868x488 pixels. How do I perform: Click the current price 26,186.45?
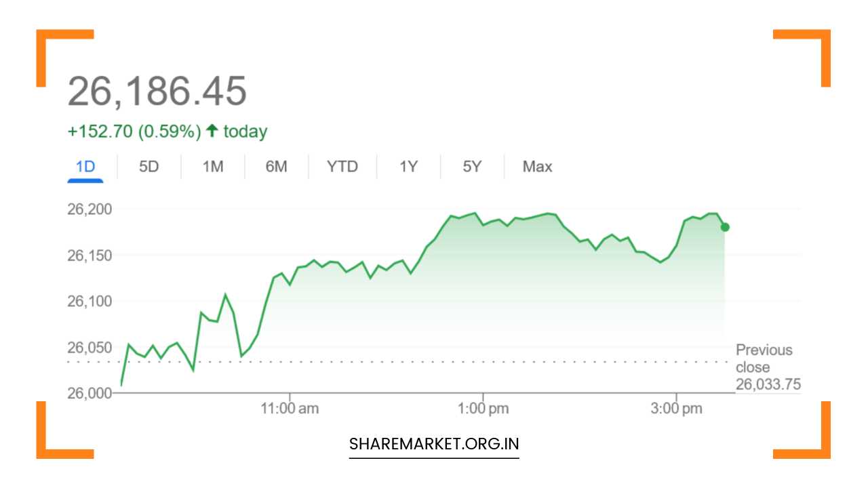157,90
